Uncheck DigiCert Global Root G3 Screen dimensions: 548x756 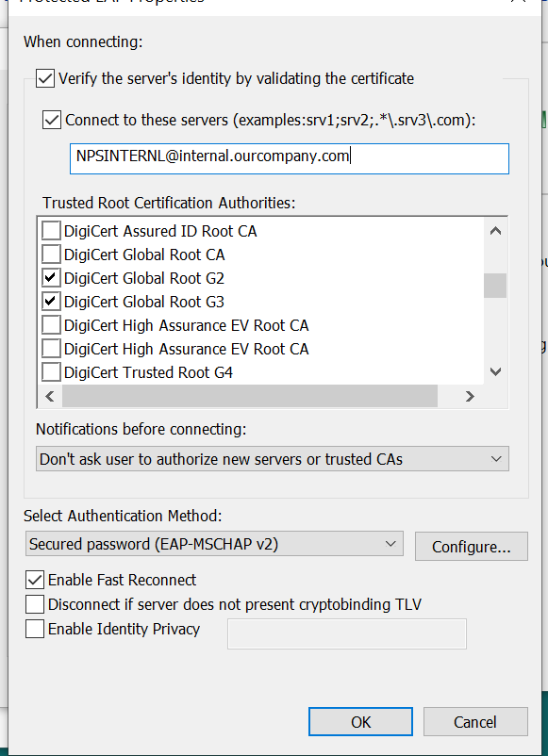pyautogui.click(x=51, y=301)
